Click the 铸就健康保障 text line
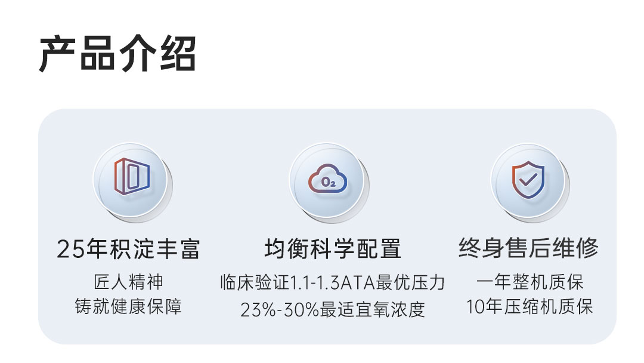 tap(128, 307)
